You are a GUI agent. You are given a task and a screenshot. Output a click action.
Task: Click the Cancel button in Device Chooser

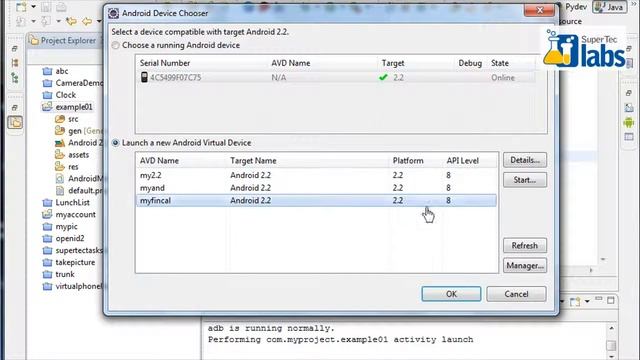(x=516, y=294)
